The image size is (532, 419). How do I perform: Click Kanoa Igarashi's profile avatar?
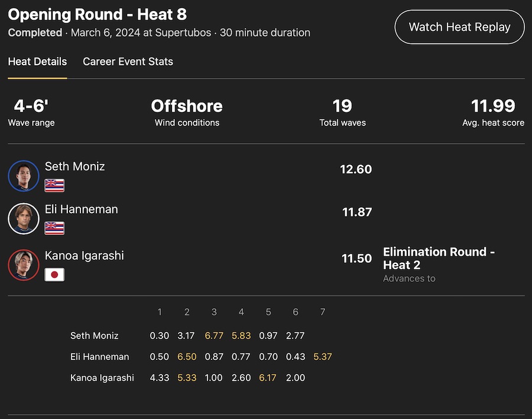(24, 265)
